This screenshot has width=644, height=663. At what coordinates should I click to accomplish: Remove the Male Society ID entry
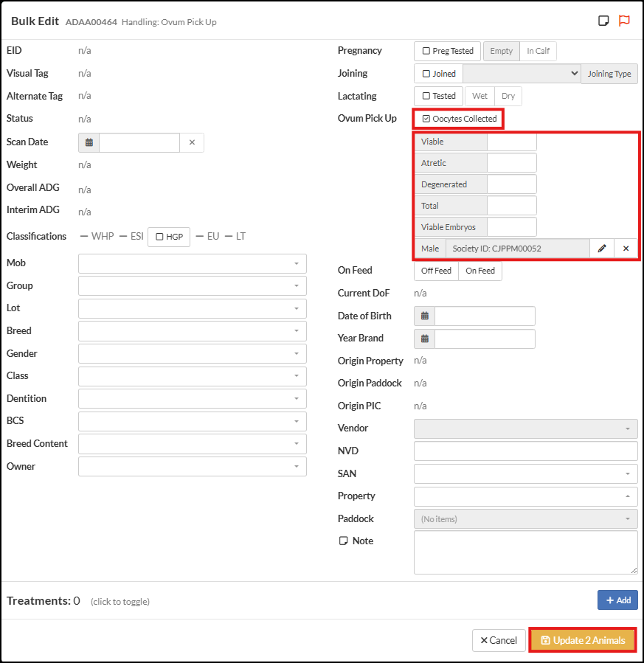click(x=626, y=249)
